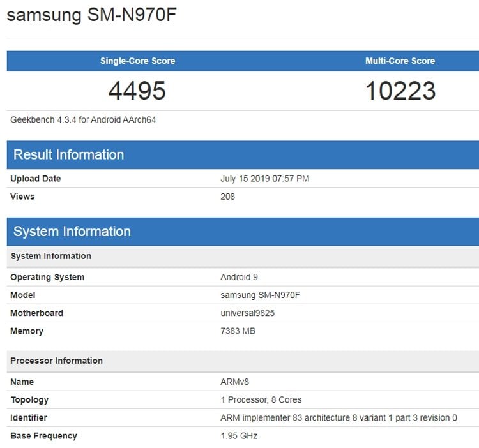Select the Android 9 operating system value
Image resolution: width=479 pixels, height=448 pixels.
click(240, 277)
